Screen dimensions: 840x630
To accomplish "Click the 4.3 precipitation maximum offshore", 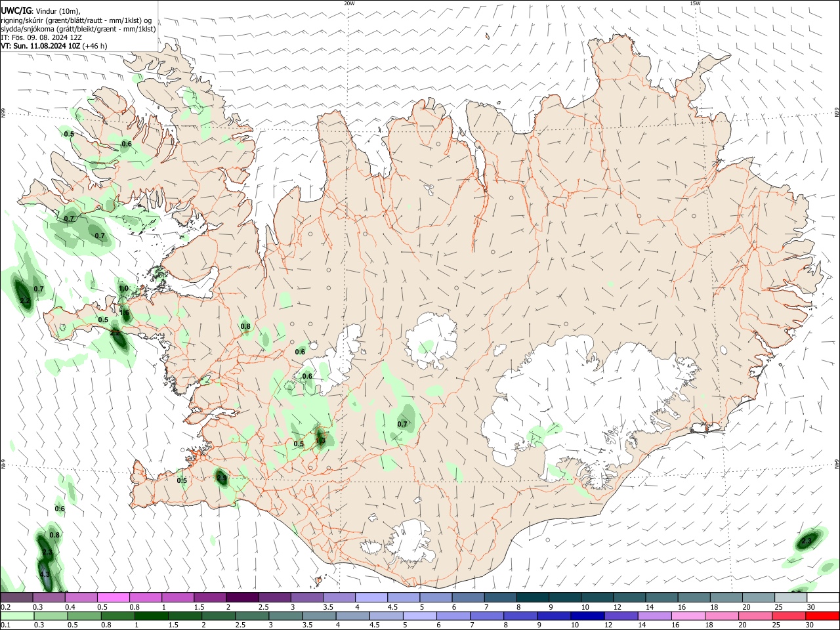I will coord(45,574).
